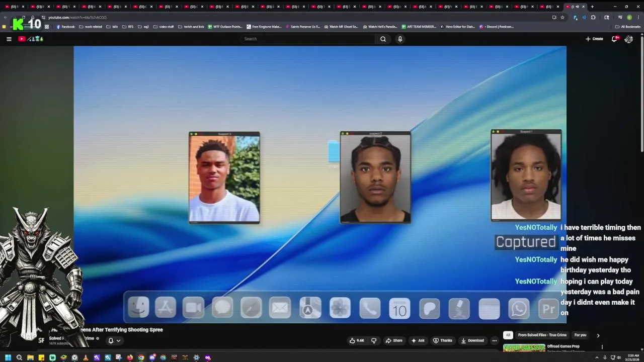Open the bills bookmark folder
Image resolution: width=644 pixels, height=362 pixels.
point(112,27)
